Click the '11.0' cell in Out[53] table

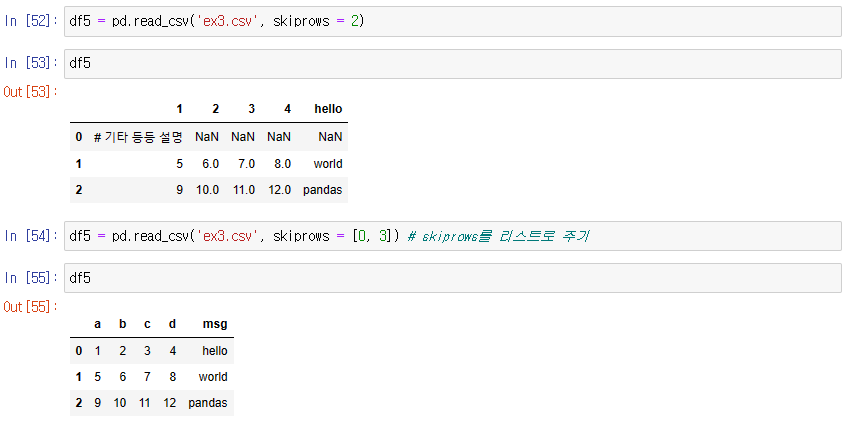click(244, 190)
